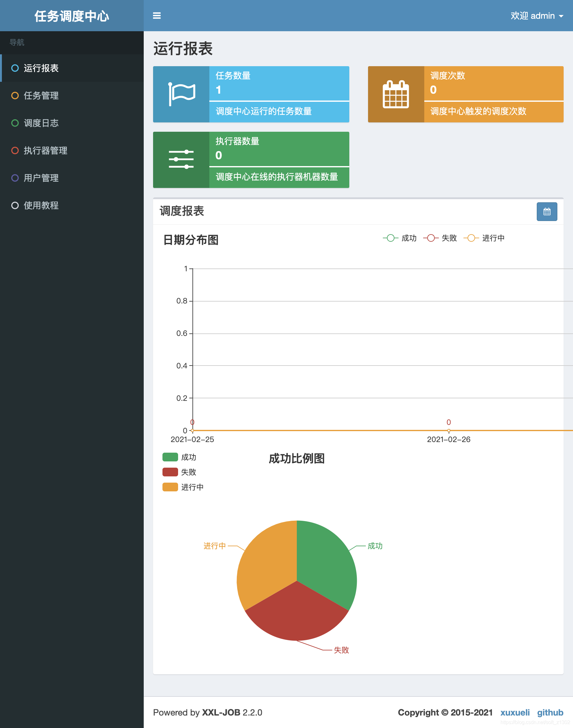Image resolution: width=573 pixels, height=728 pixels.
Task: Open the 使用教程 menu item
Action: [x=72, y=205]
